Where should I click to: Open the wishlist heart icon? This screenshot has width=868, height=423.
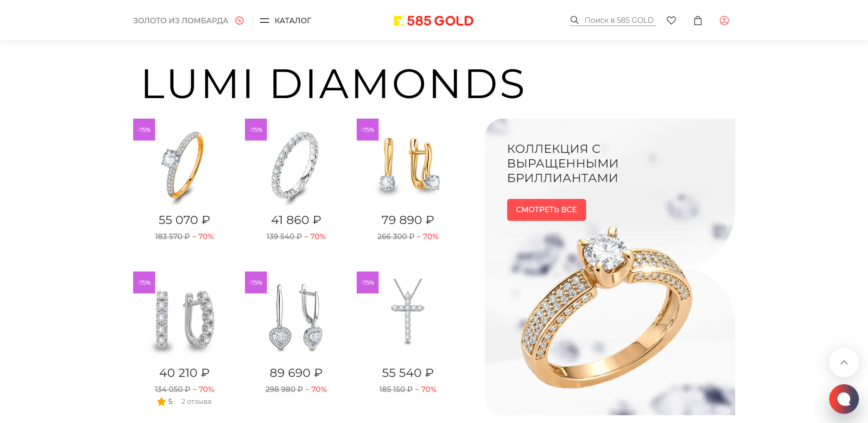[x=671, y=21]
